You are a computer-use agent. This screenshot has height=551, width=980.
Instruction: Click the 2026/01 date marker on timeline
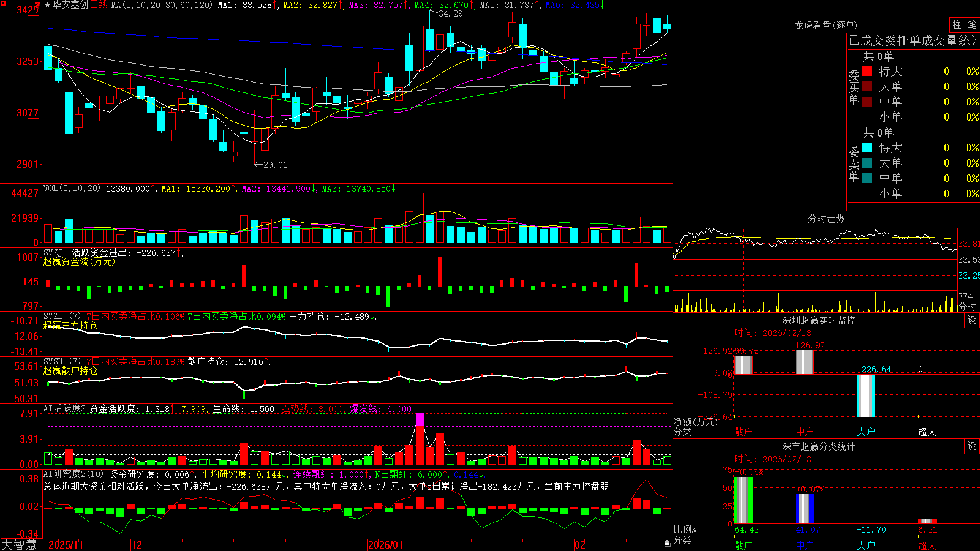click(386, 545)
